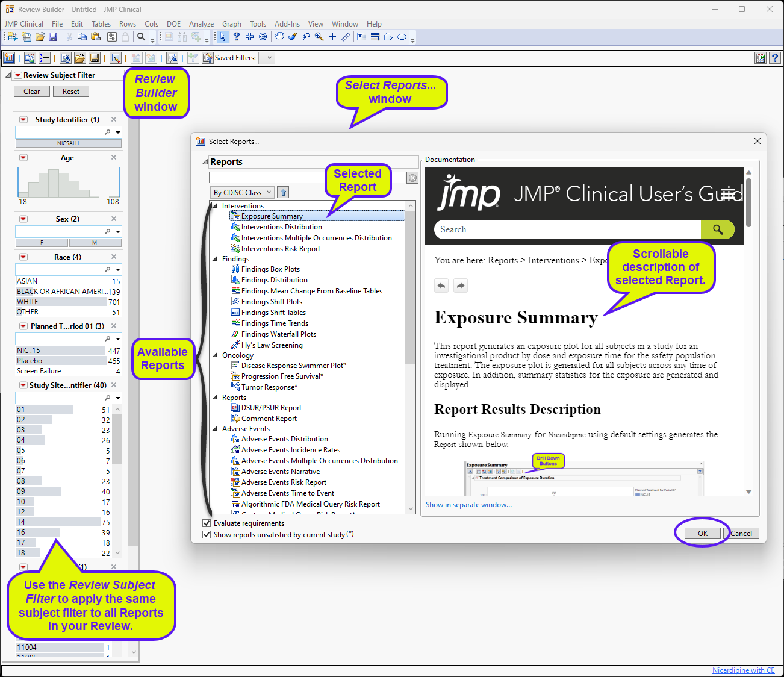The width and height of the screenshot is (784, 677).
Task: Click OK in Select Reports dialog
Action: 703,534
